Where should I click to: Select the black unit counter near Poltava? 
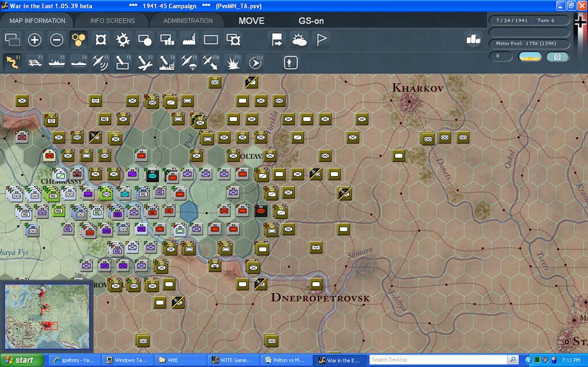point(261,211)
